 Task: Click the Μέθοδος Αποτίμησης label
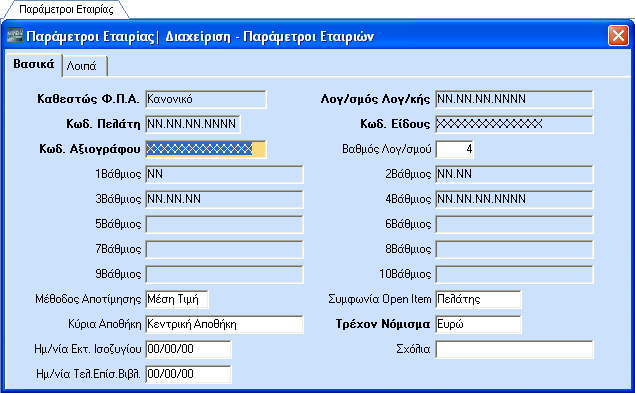coord(88,299)
